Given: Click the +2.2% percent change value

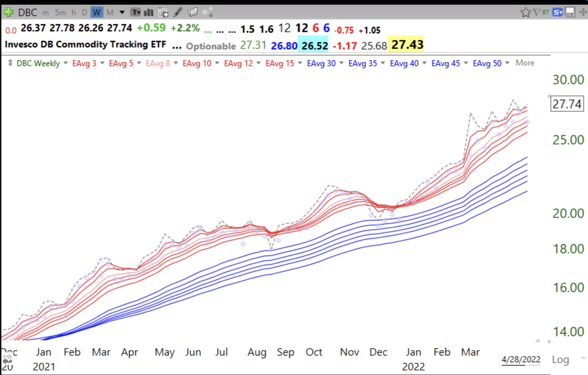Looking at the screenshot, I should tap(185, 28).
